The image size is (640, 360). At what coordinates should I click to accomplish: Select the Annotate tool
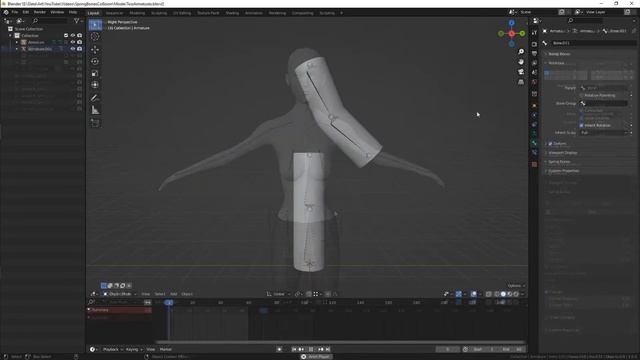point(95,98)
